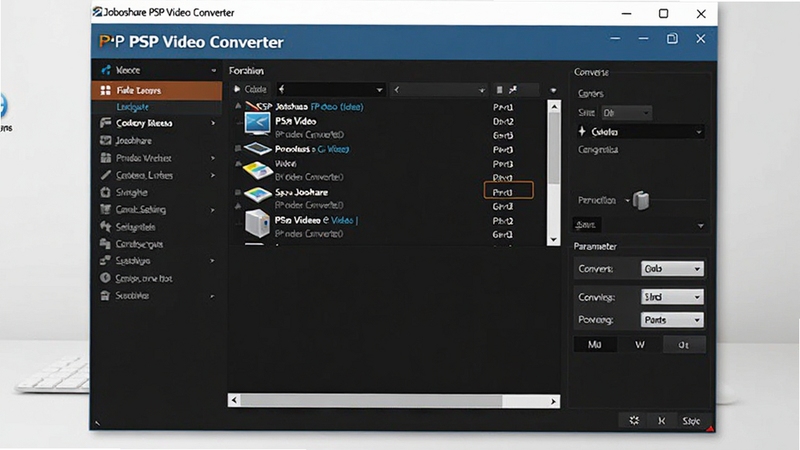Click the gear button at the bottom right
This screenshot has width=800, height=450.
(x=634, y=420)
